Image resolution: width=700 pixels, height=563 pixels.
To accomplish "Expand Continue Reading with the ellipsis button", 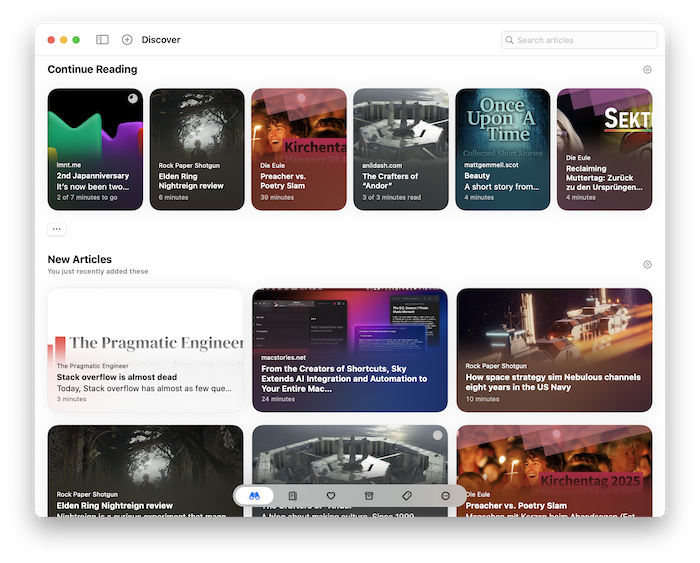I will point(57,229).
